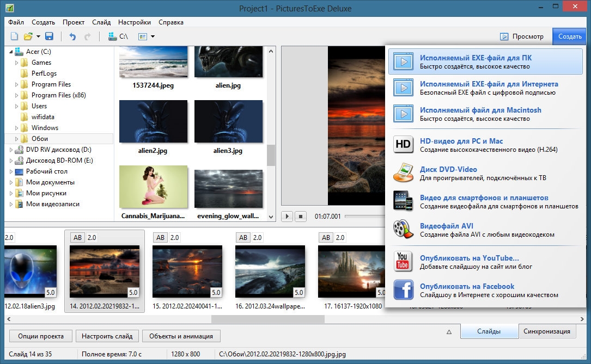The width and height of the screenshot is (591, 364).
Task: Click the Facebook publish icon
Action: [403, 290]
